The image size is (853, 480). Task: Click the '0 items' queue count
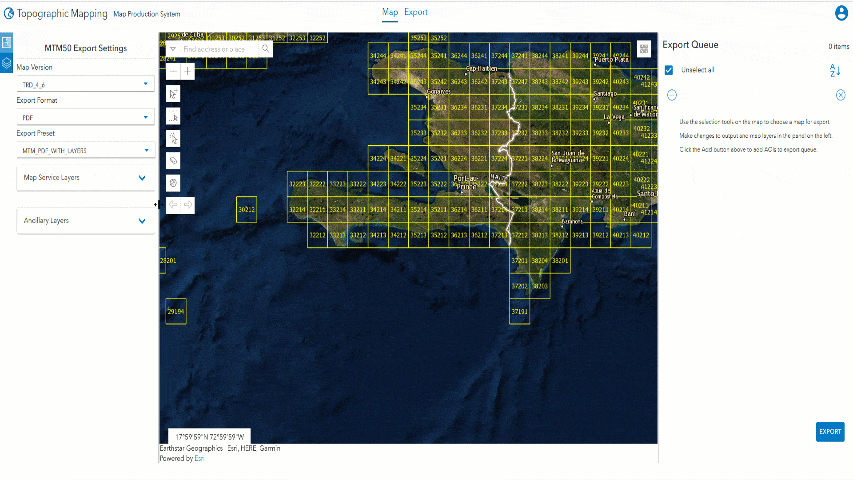[x=839, y=47]
